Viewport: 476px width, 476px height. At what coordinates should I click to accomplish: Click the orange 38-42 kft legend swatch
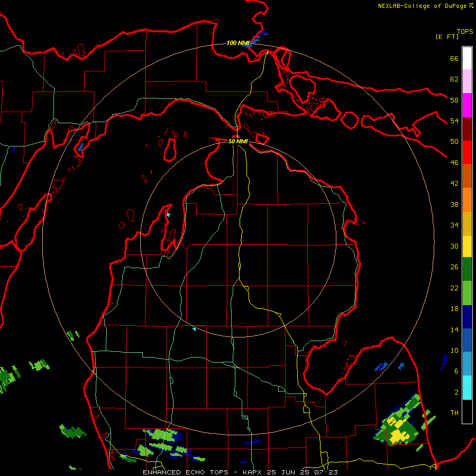pos(467,200)
